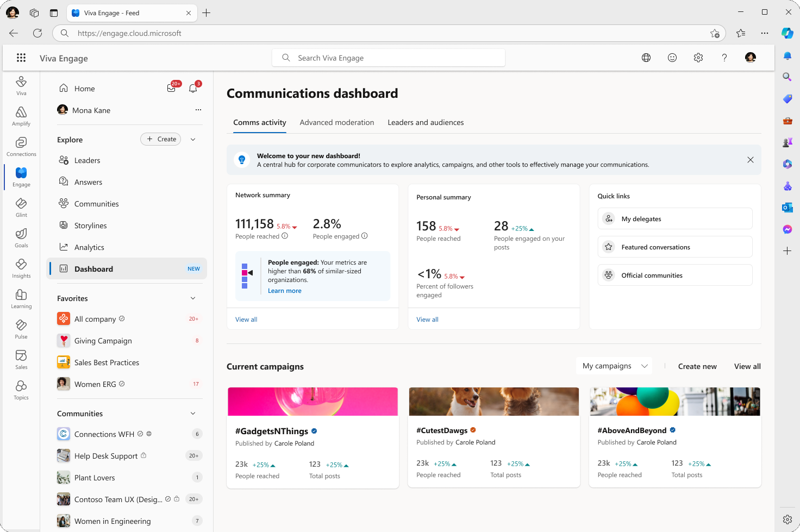The image size is (800, 532).
Task: Open the Analytics item in Explore
Action: [x=89, y=247]
